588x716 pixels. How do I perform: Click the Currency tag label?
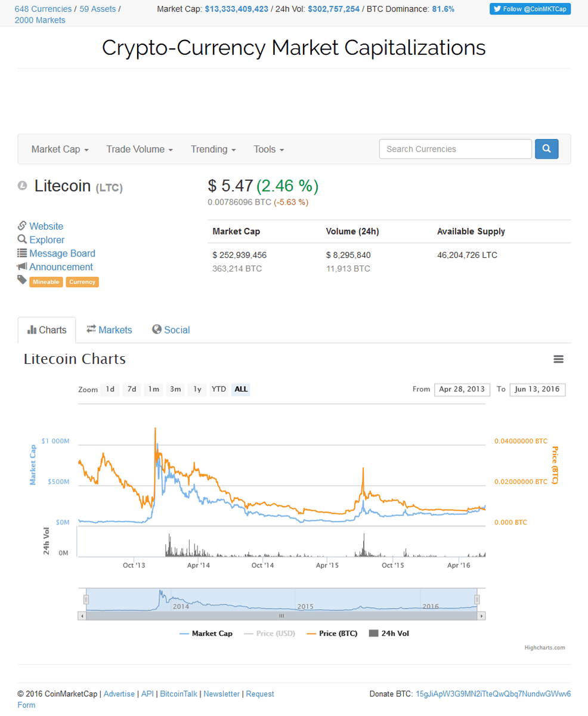pyautogui.click(x=82, y=282)
